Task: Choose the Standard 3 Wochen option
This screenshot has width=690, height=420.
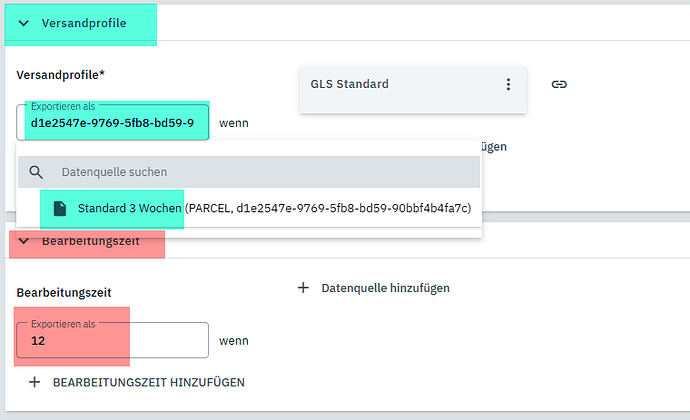Action: click(130, 208)
